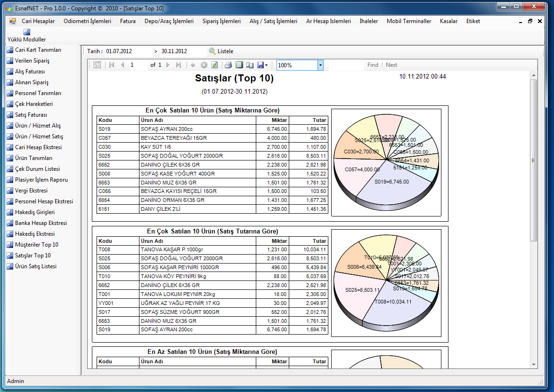Open the Odiometri İşlemleri menu

87,21
